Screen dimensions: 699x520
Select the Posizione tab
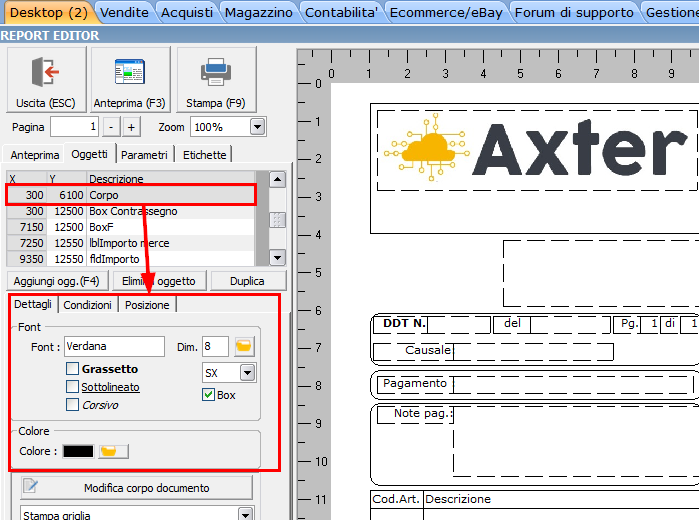click(x=147, y=305)
